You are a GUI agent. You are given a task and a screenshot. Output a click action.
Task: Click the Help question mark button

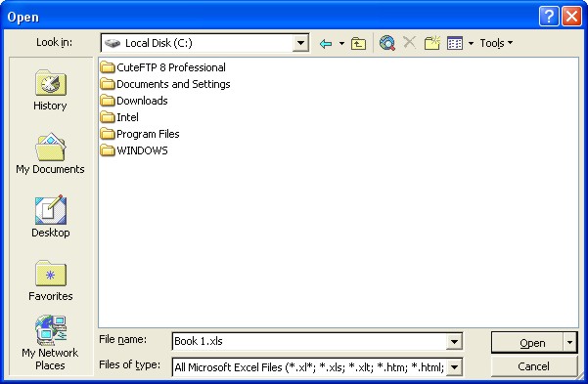pos(549,17)
